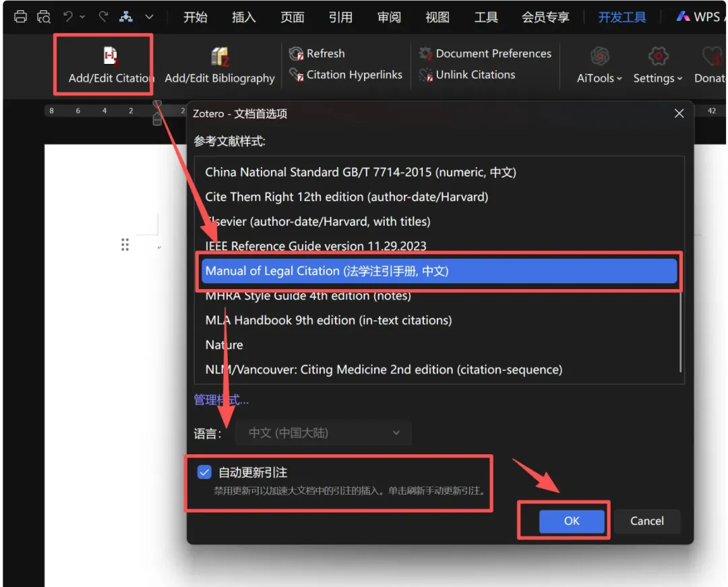Select Elsevier author-date Harvard style

pyautogui.click(x=439, y=221)
